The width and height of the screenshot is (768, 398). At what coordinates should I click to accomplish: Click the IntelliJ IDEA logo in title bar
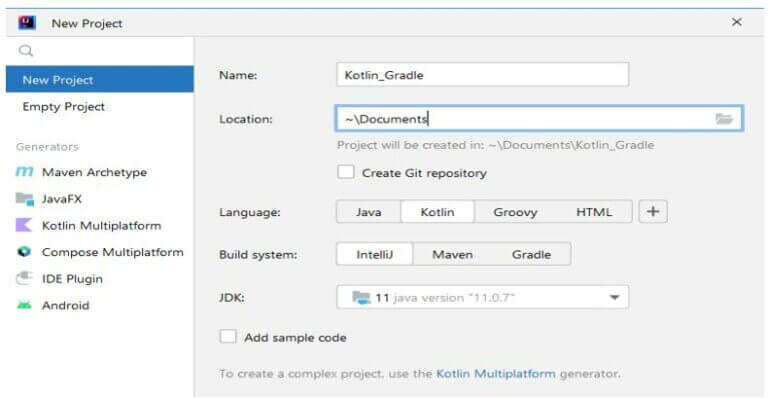pos(27,23)
